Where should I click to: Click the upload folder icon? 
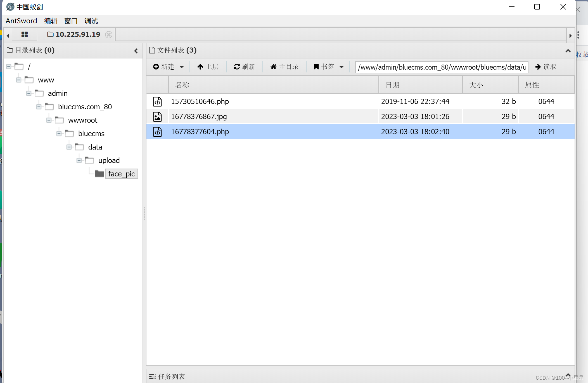89,160
